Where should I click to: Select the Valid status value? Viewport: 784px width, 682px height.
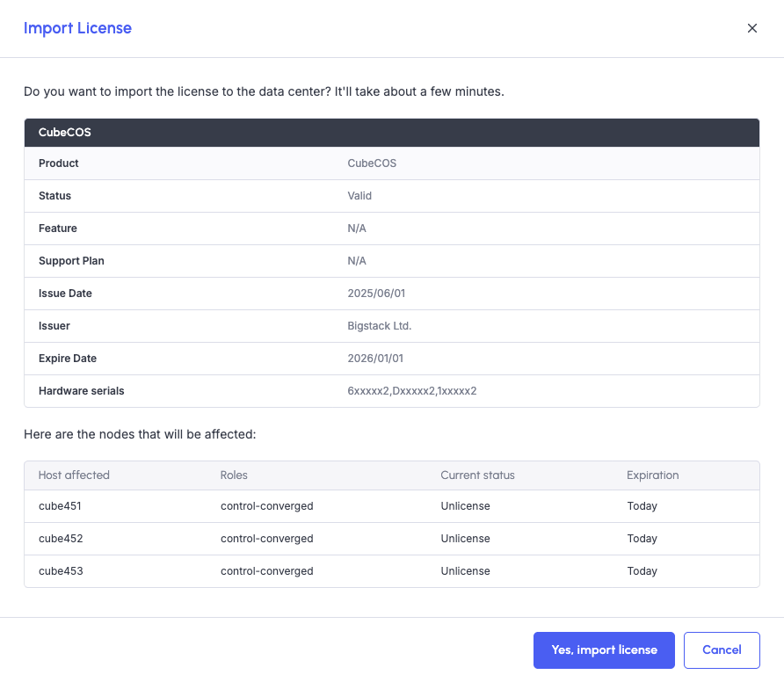coord(359,196)
